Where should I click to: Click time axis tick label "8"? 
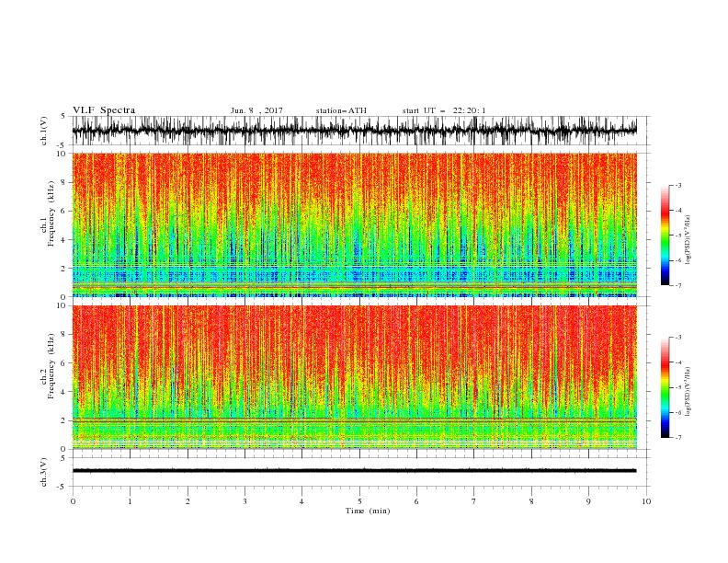pyautogui.click(x=531, y=501)
